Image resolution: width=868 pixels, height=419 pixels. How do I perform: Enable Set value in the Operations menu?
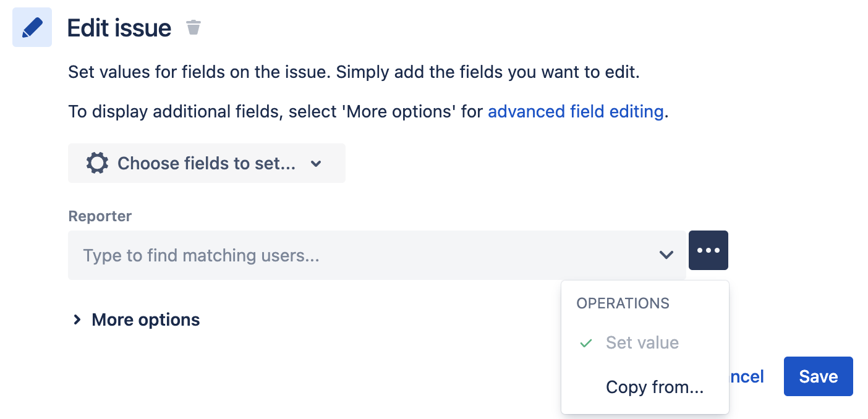point(643,343)
